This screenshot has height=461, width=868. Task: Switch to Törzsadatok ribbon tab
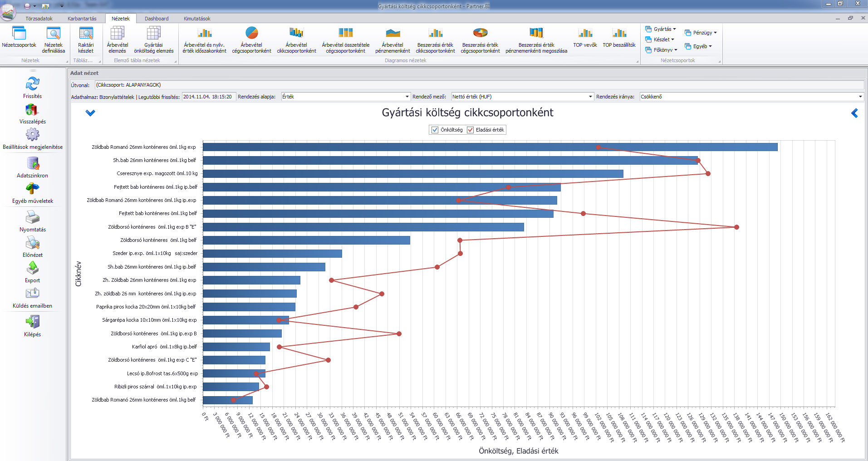click(39, 19)
